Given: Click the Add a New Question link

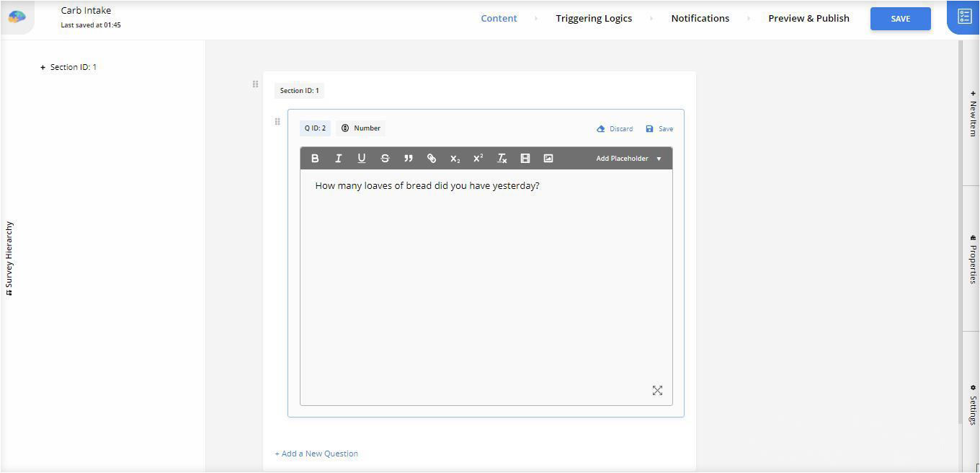Looking at the screenshot, I should pyautogui.click(x=316, y=454).
